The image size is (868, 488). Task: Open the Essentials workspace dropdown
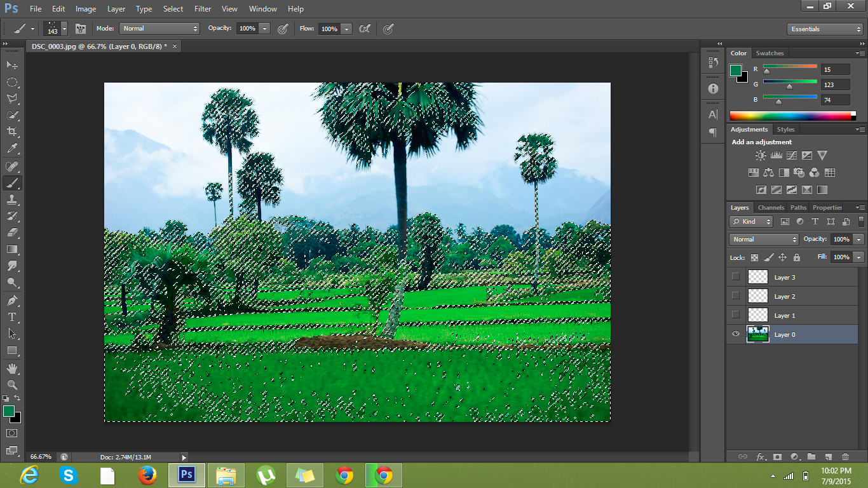824,29
